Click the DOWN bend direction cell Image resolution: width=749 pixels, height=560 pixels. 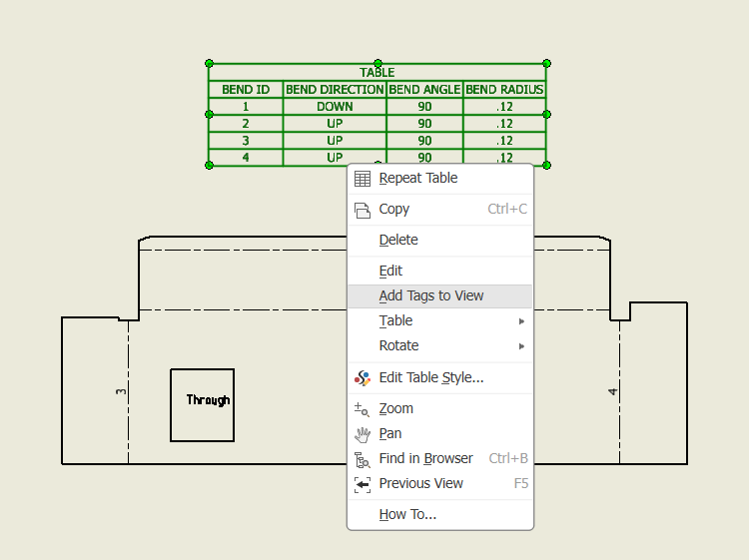click(335, 107)
